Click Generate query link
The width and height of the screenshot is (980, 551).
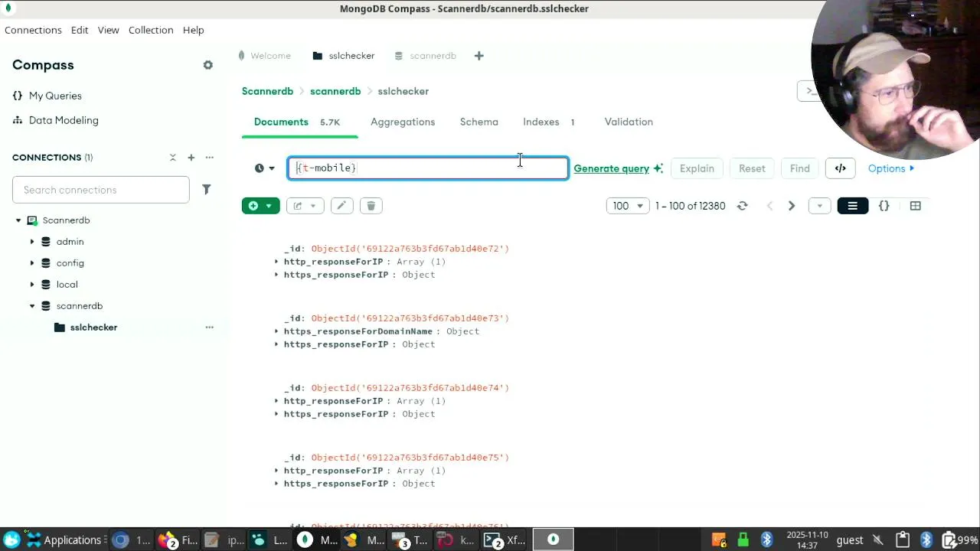click(x=618, y=168)
